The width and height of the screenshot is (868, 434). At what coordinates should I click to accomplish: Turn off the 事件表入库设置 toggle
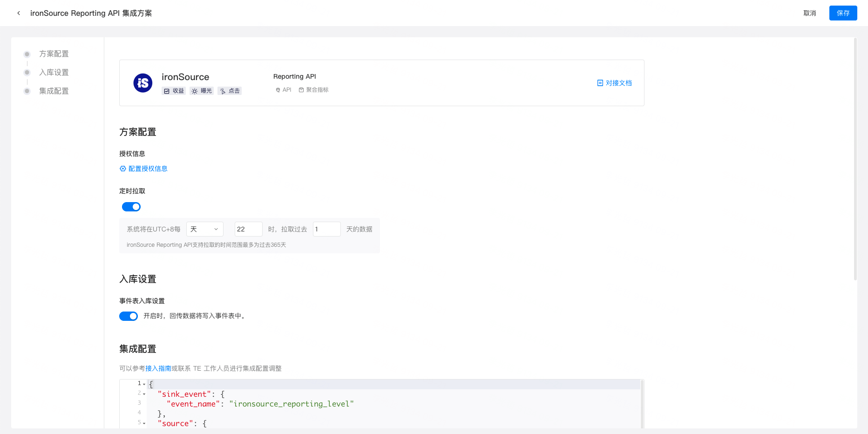[x=129, y=316]
